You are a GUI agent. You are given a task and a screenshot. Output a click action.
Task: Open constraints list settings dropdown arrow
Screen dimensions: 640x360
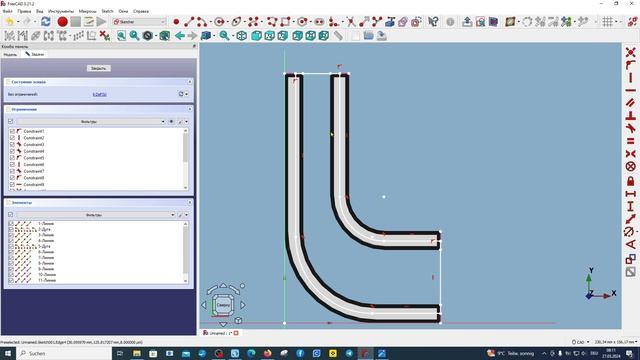[x=187, y=122]
